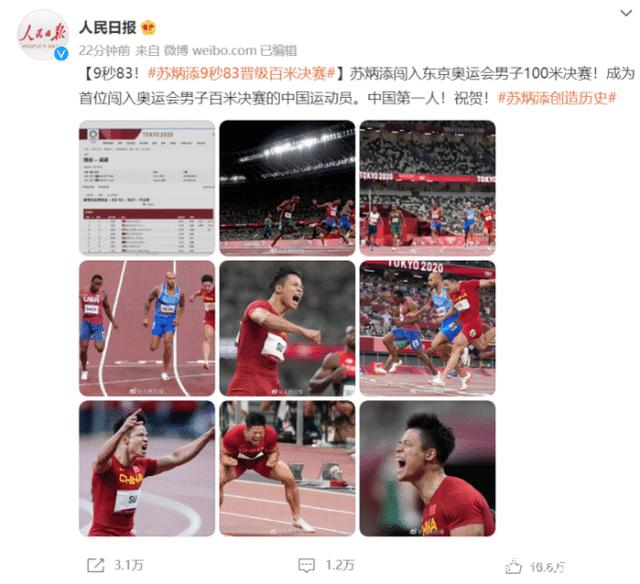Open thumbnail of athlete crouching on track

(x=287, y=469)
